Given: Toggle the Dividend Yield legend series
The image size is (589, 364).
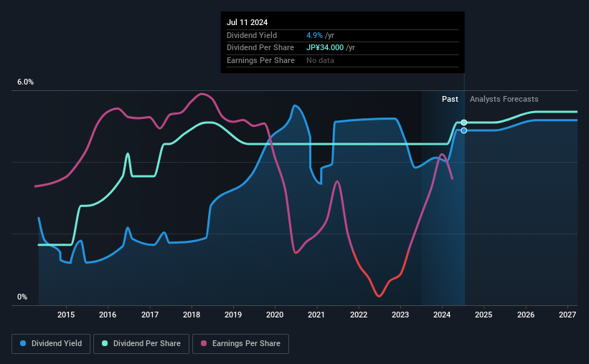Looking at the screenshot, I should [51, 344].
